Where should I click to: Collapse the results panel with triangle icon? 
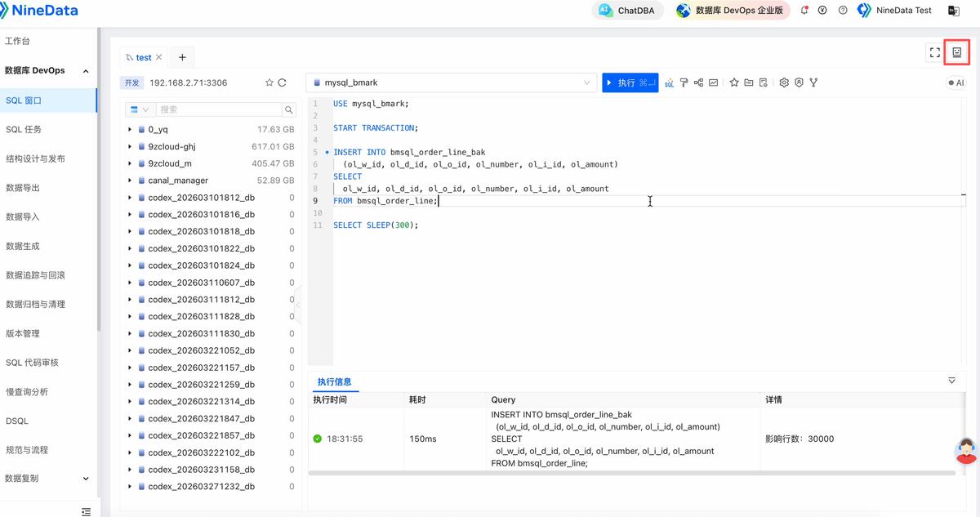(x=951, y=381)
